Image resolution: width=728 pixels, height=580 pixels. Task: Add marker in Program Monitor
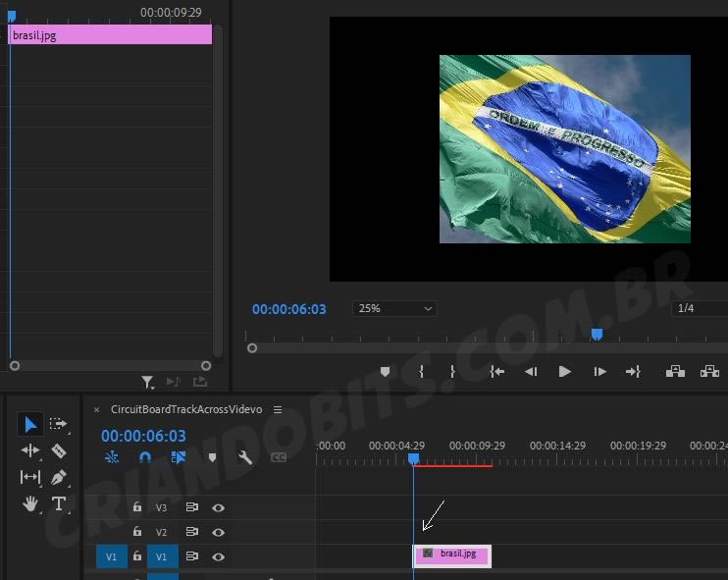pos(385,372)
